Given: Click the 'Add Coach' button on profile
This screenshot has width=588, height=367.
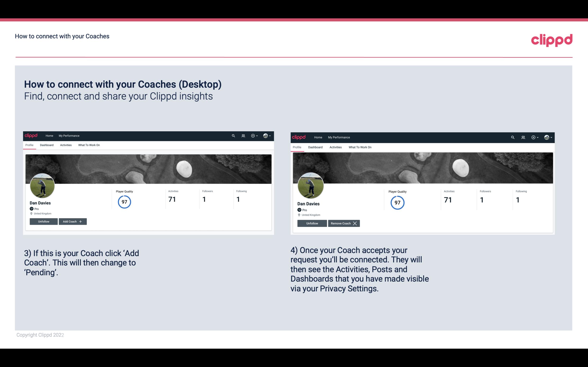Looking at the screenshot, I should [72, 221].
